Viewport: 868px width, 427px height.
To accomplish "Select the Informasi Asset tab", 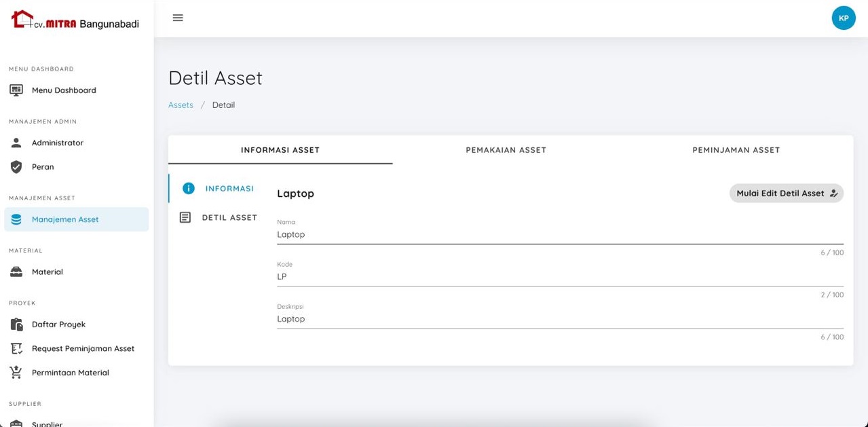I will 280,150.
